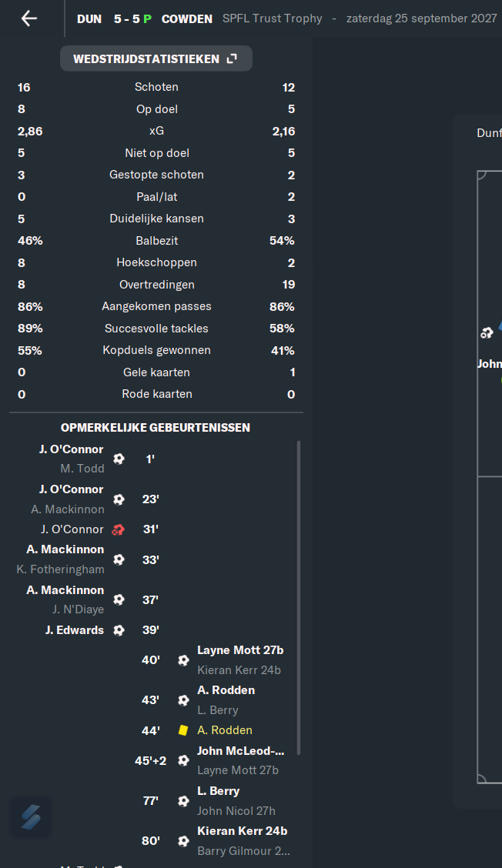Select A. Mackinnon scorer at 33'

(65, 549)
